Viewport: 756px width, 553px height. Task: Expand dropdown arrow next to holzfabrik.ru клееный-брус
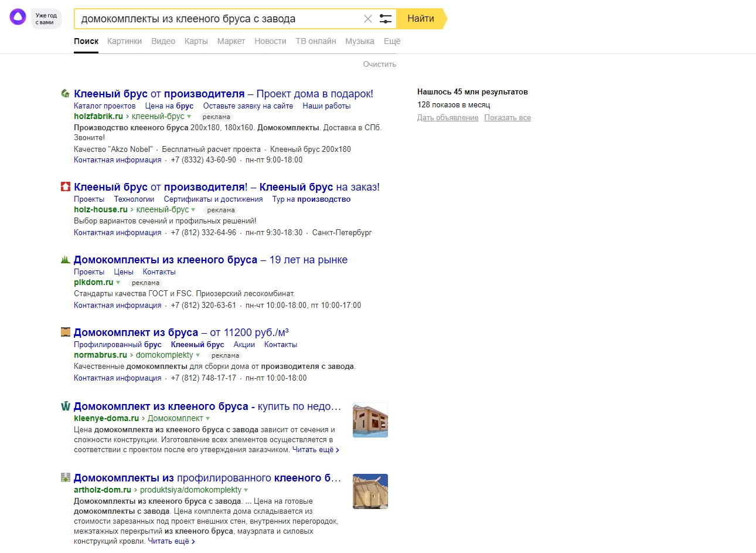tap(189, 117)
